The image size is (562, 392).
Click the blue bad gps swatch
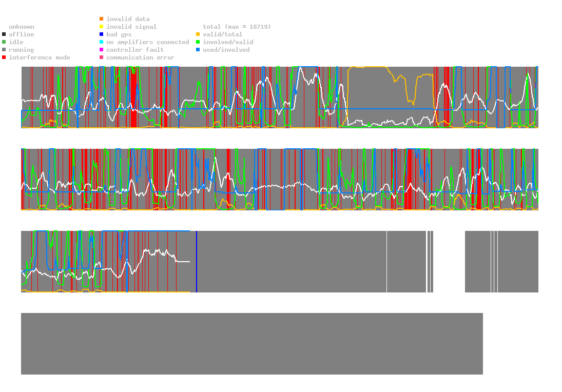[x=102, y=34]
